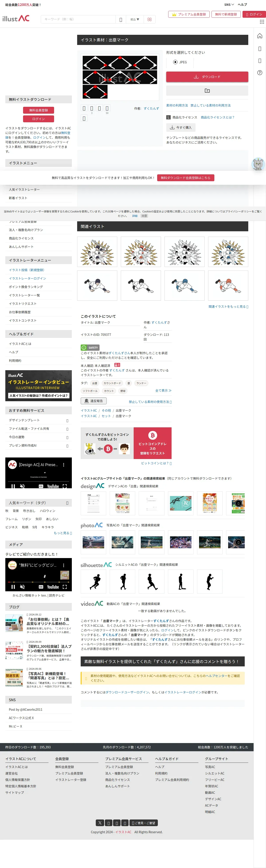Viewport: 266px width, 868px height.
Task: Click the illustAC logo in the header
Action: 16,19
